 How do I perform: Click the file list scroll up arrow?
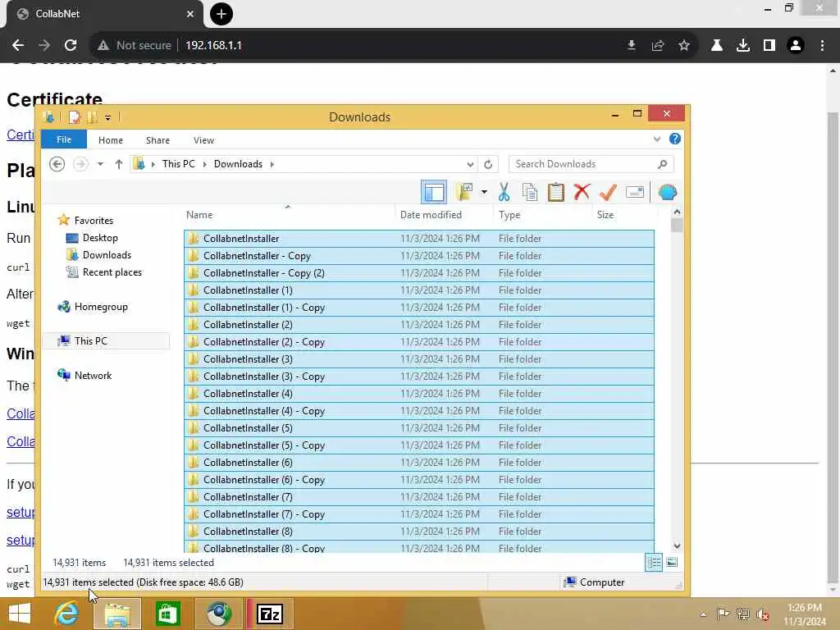pos(677,212)
